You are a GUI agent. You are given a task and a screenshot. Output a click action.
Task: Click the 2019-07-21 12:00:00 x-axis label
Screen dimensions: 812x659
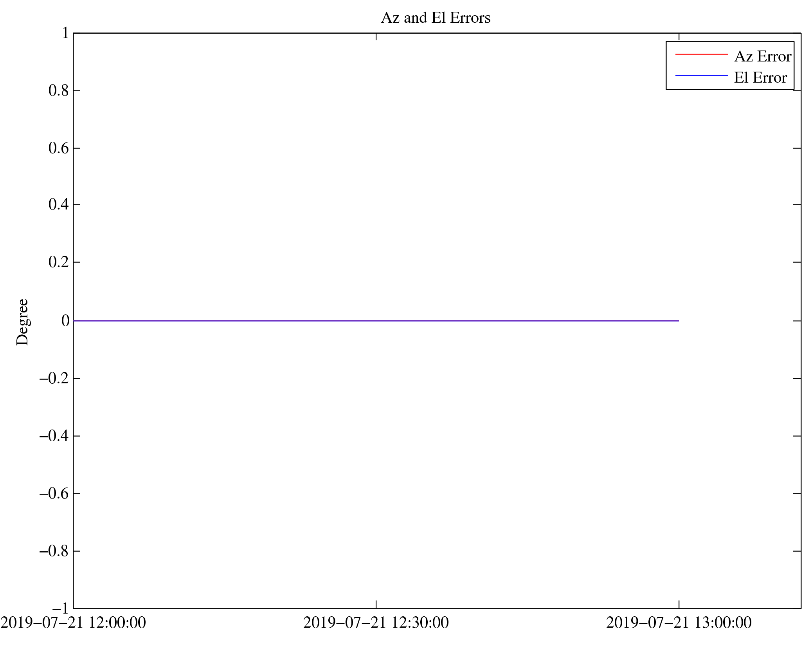click(x=73, y=623)
